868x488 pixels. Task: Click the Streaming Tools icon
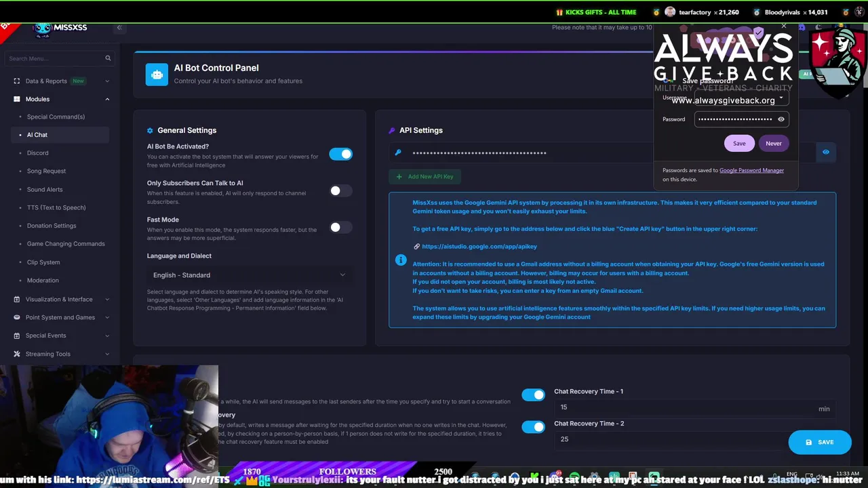click(x=17, y=354)
